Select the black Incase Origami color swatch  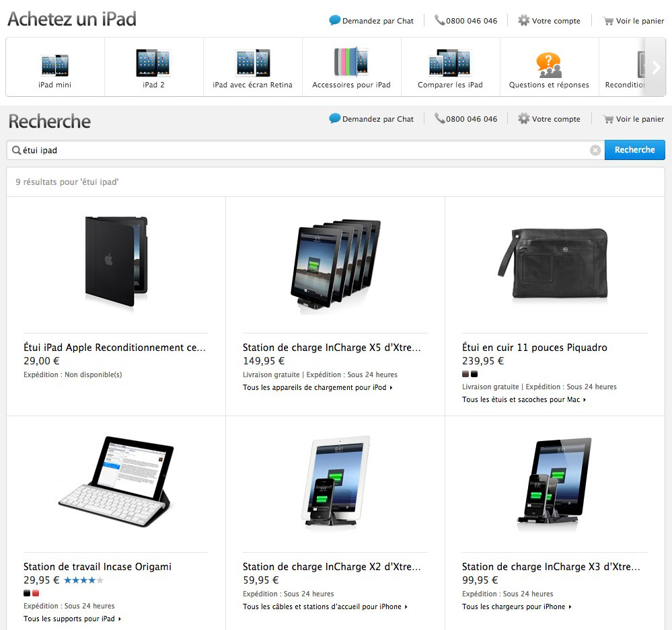27,593
